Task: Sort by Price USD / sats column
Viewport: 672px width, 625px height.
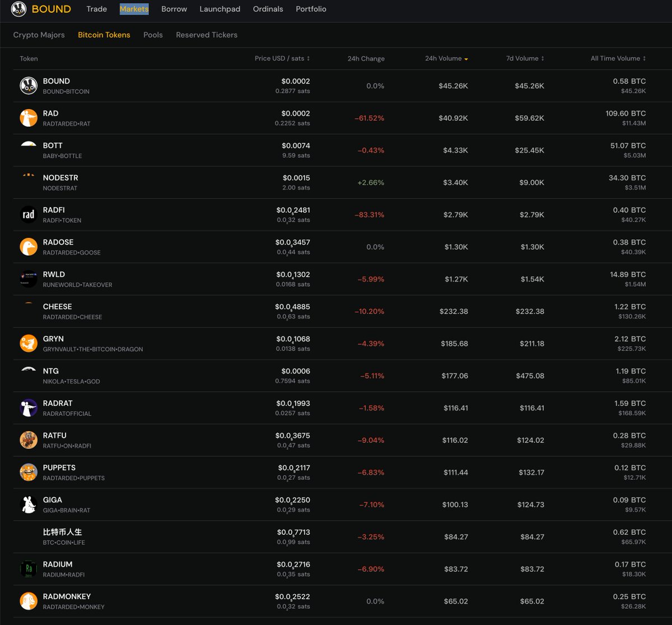Action: point(282,58)
